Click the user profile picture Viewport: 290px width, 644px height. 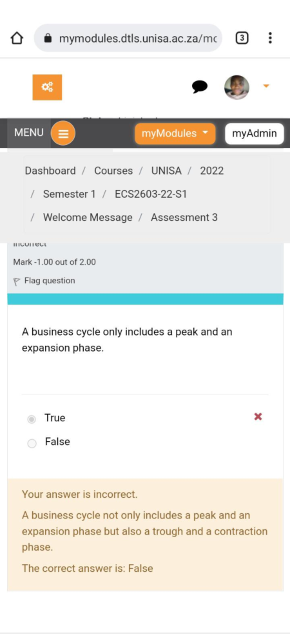click(x=236, y=87)
